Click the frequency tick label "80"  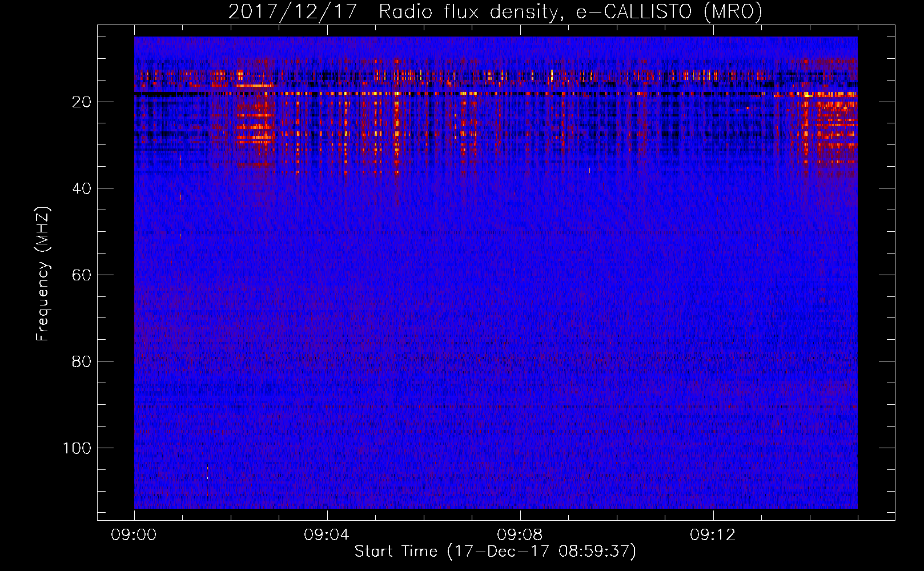pos(82,361)
